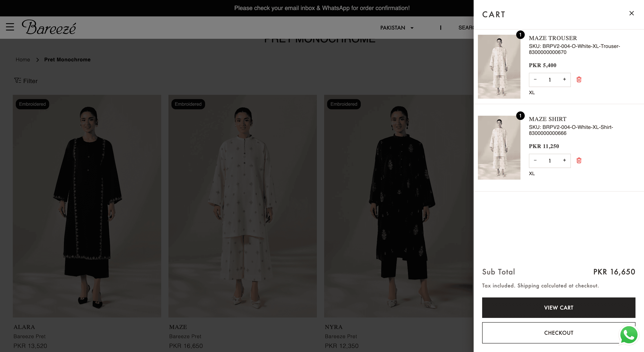Open Maze Trouser product title in cart
Screen dimensions: 644x352
click(x=553, y=38)
